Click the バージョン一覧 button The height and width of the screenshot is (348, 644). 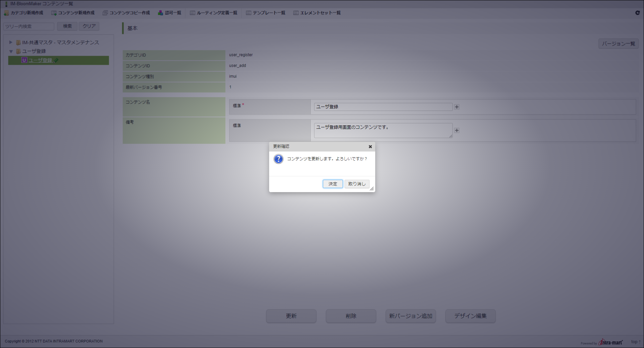point(618,44)
